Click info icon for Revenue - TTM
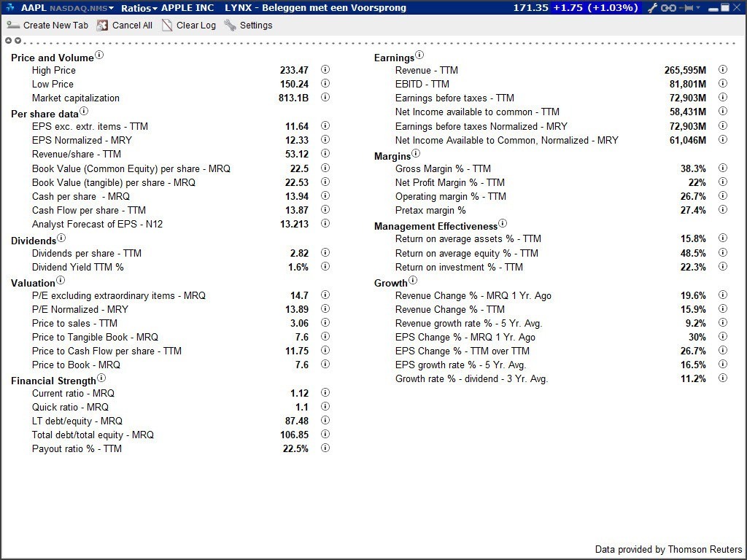Viewport: 747px width, 560px height. 723,69
